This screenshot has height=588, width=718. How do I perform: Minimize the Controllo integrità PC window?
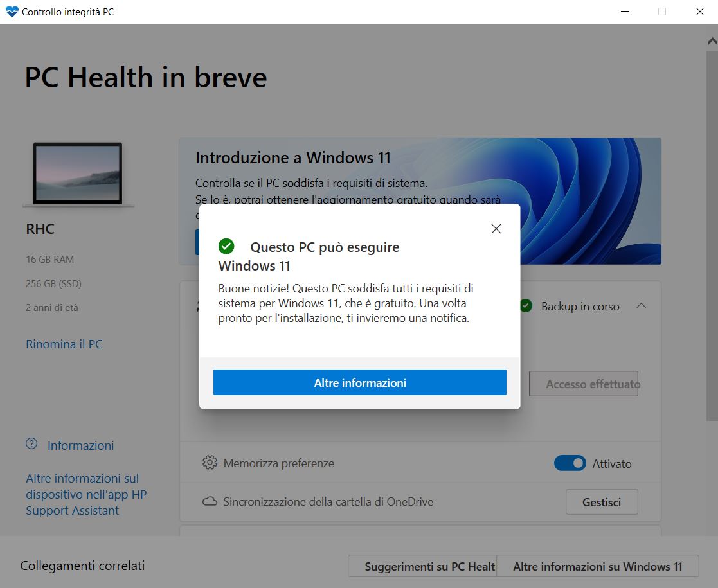tap(624, 12)
